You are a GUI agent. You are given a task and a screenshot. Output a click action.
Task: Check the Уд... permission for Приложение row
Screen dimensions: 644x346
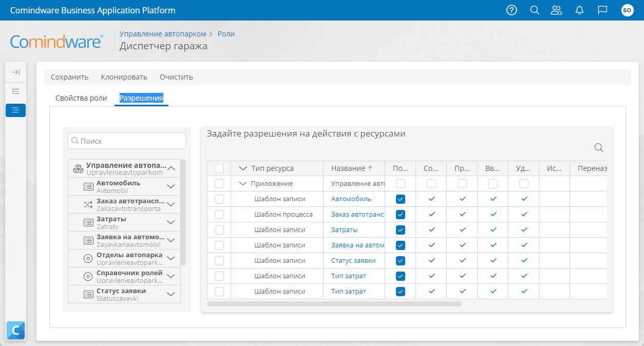coord(524,184)
